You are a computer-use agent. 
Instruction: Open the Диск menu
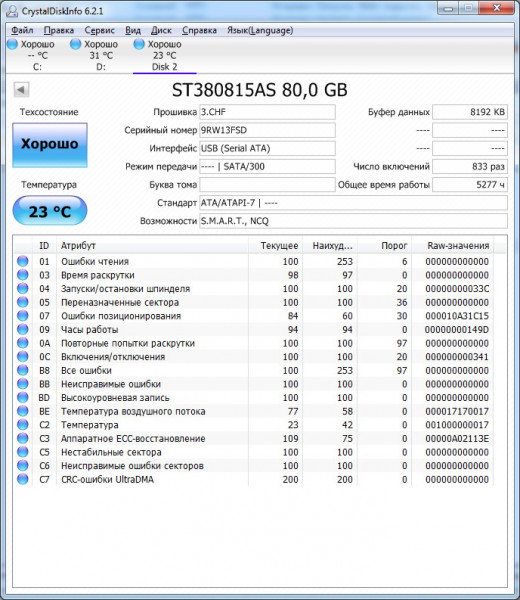point(161,30)
